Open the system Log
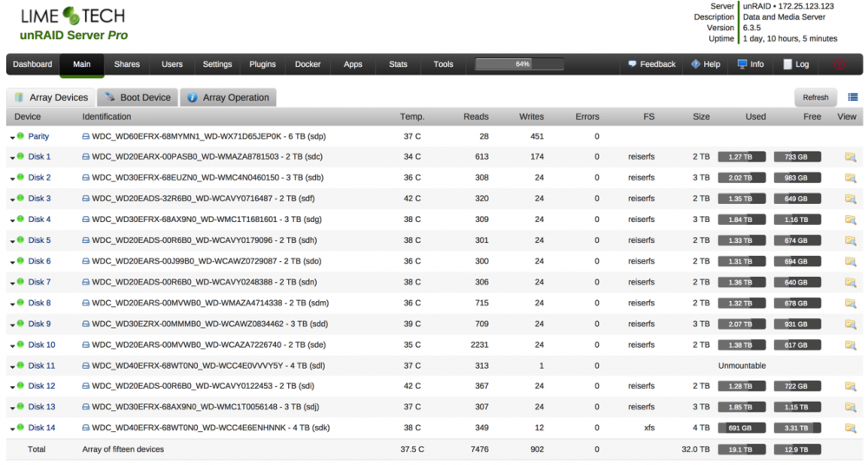Image resolution: width=868 pixels, height=465 pixels. coord(796,64)
